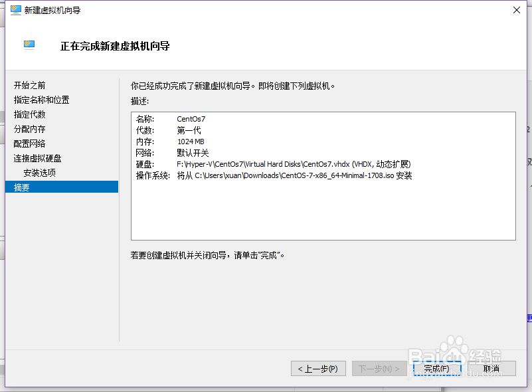The width and height of the screenshot is (532, 392).
Task: Go back using the 上一步(P) button
Action: point(318,368)
